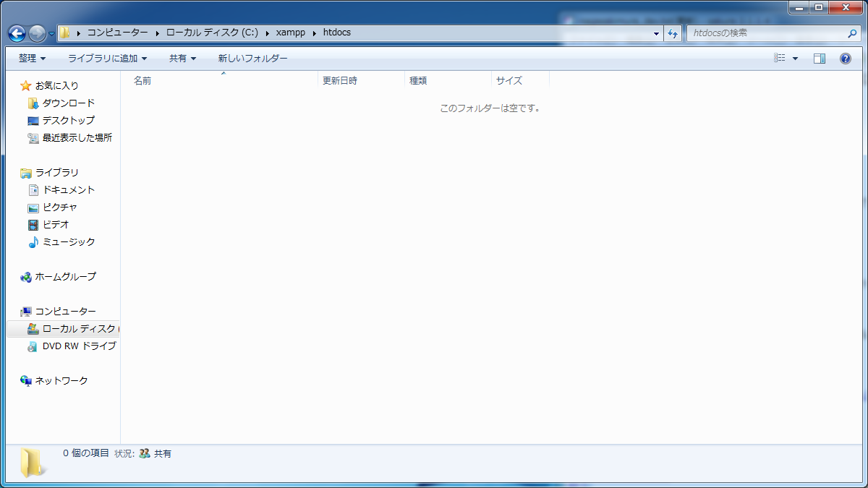Expand the address bar history dropdown
The height and width of the screenshot is (488, 868).
point(656,33)
